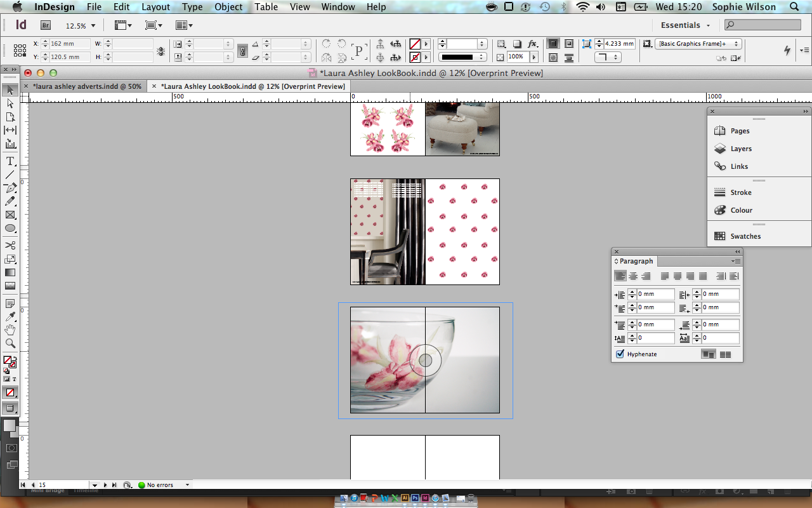Viewport: 812px width, 508px height.
Task: Click the drop shadow icon
Action: (x=517, y=44)
